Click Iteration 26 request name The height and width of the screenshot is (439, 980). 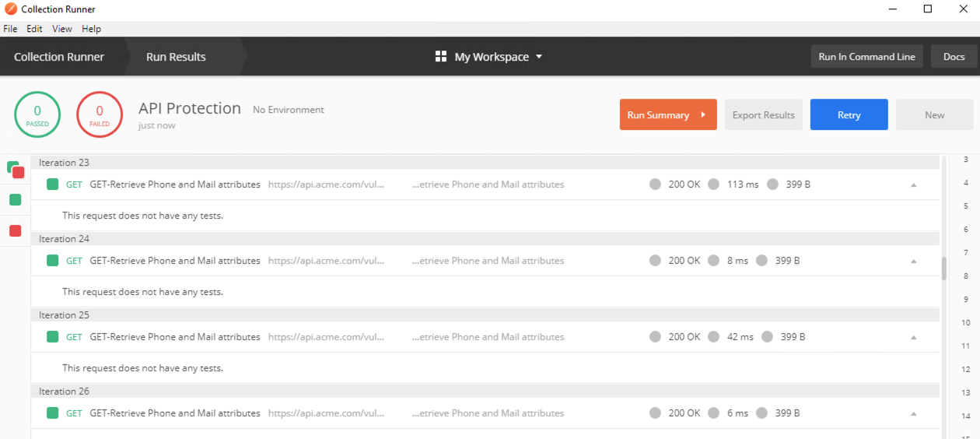175,413
